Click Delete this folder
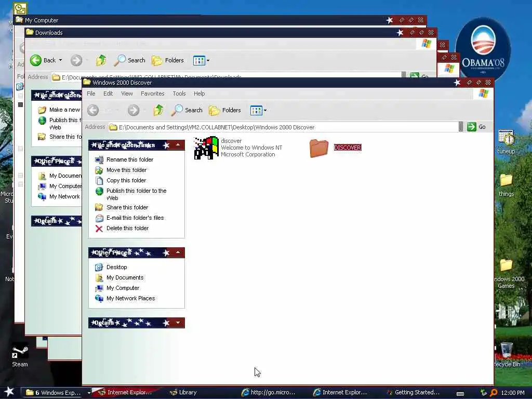 pos(127,229)
